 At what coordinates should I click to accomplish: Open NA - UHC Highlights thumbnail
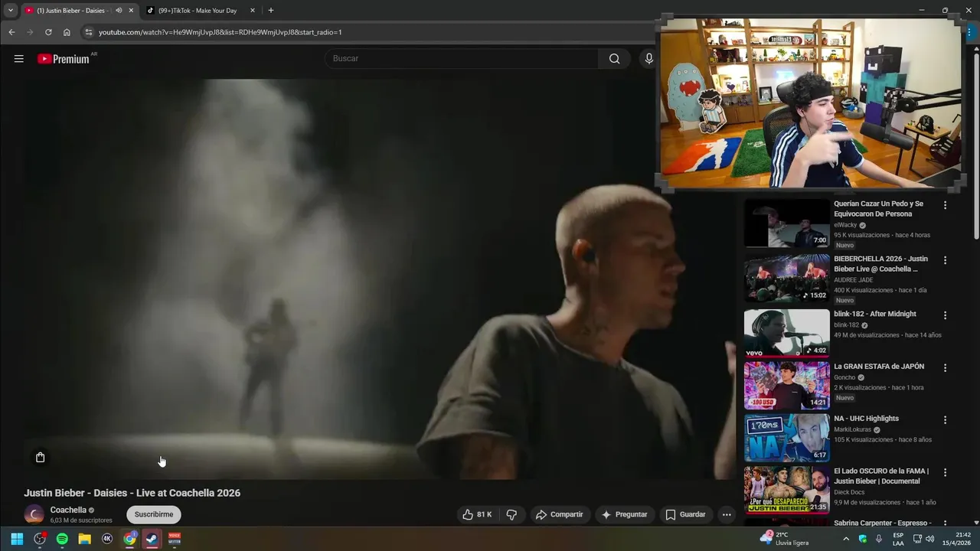[787, 438]
